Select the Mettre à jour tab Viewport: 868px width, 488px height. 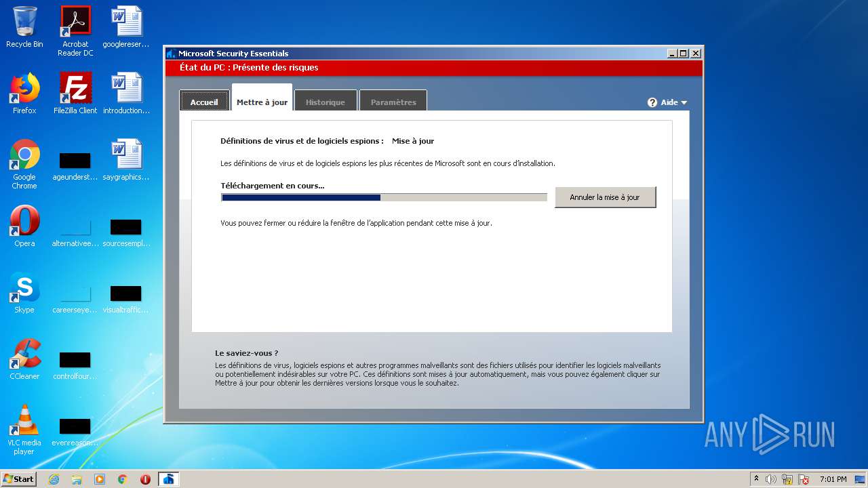click(x=262, y=99)
